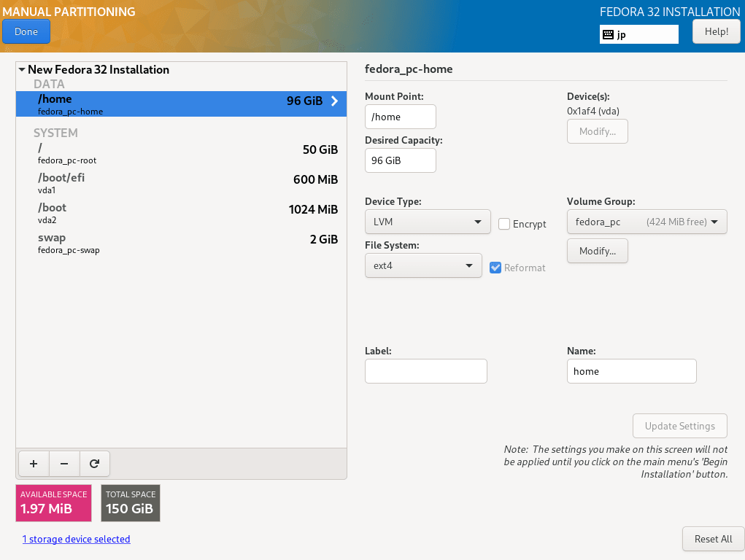Click the Name field containing home
This screenshot has width=745, height=560.
click(x=631, y=371)
